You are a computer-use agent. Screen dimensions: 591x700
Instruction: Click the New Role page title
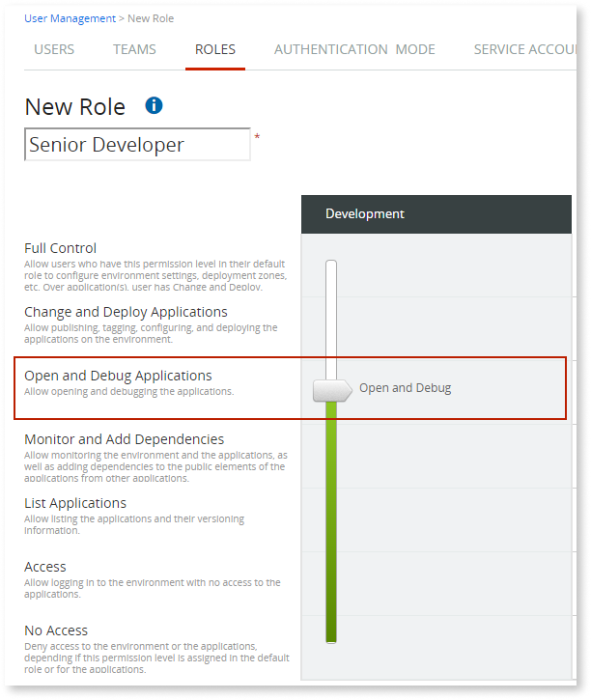[75, 107]
